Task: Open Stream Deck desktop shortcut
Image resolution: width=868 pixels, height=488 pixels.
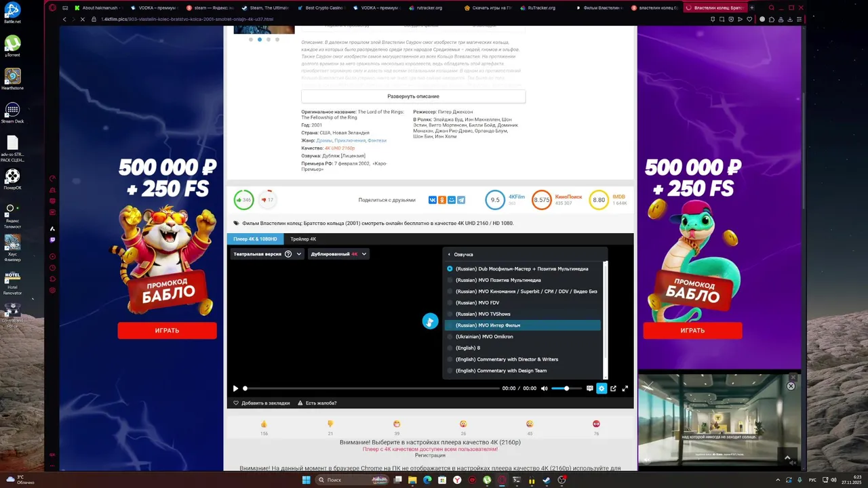Action: click(x=12, y=112)
